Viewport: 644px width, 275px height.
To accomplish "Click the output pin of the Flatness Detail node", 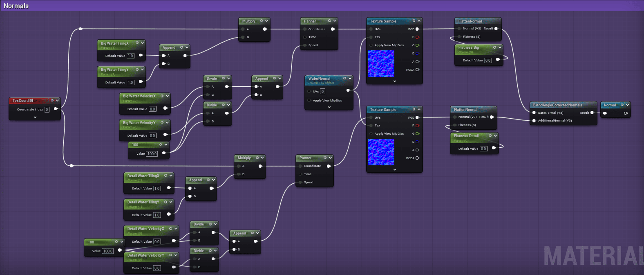I will [494, 148].
